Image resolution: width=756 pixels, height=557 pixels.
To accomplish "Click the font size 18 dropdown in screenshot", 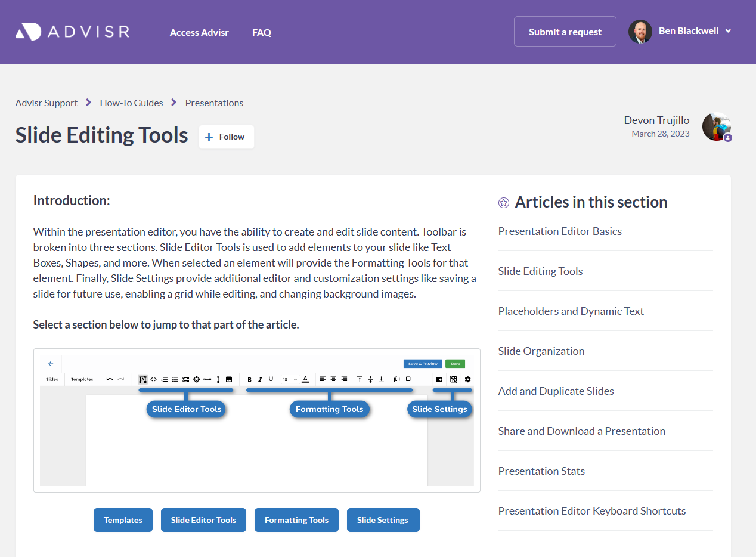I will 289,379.
